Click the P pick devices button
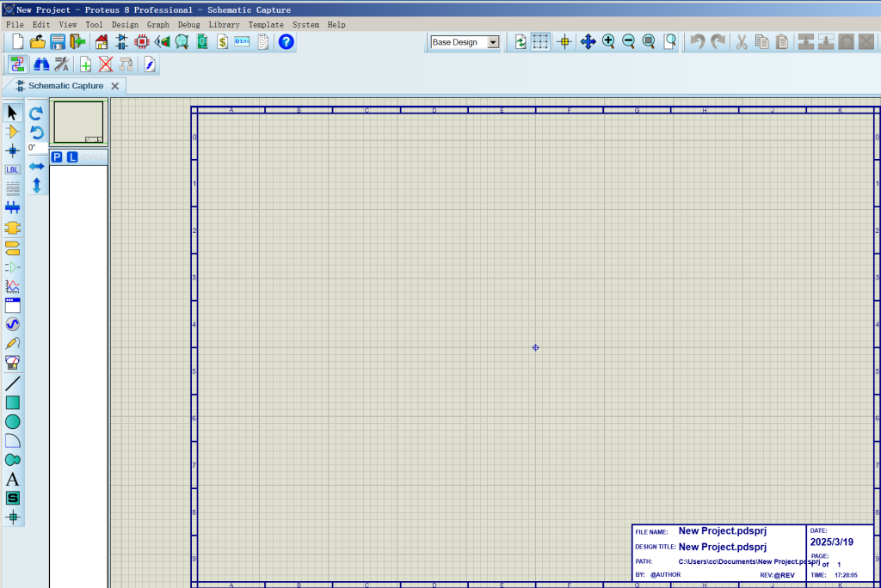Viewport: 881px width, 588px height. [57, 157]
